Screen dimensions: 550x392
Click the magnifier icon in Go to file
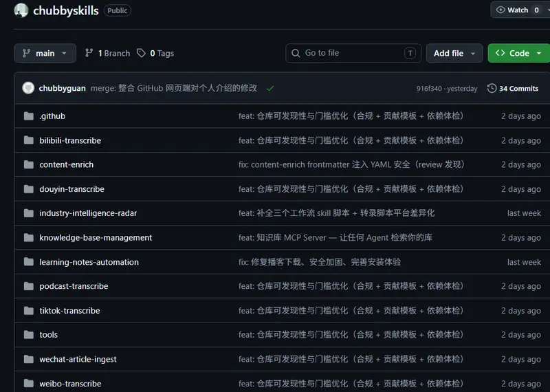tap(296, 53)
